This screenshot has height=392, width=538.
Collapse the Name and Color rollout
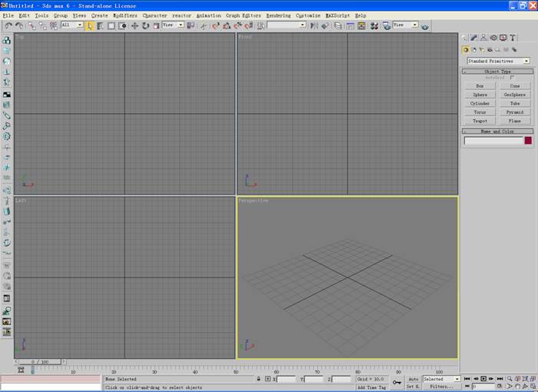497,131
